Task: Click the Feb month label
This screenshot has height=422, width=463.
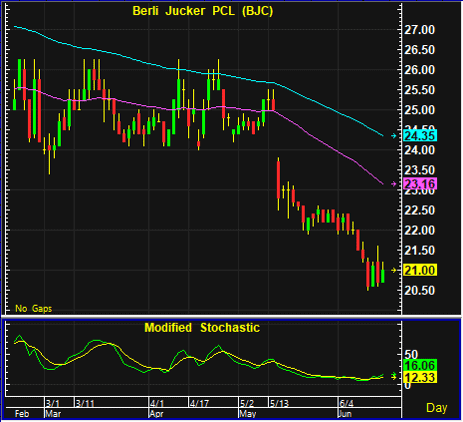Action: [22, 414]
